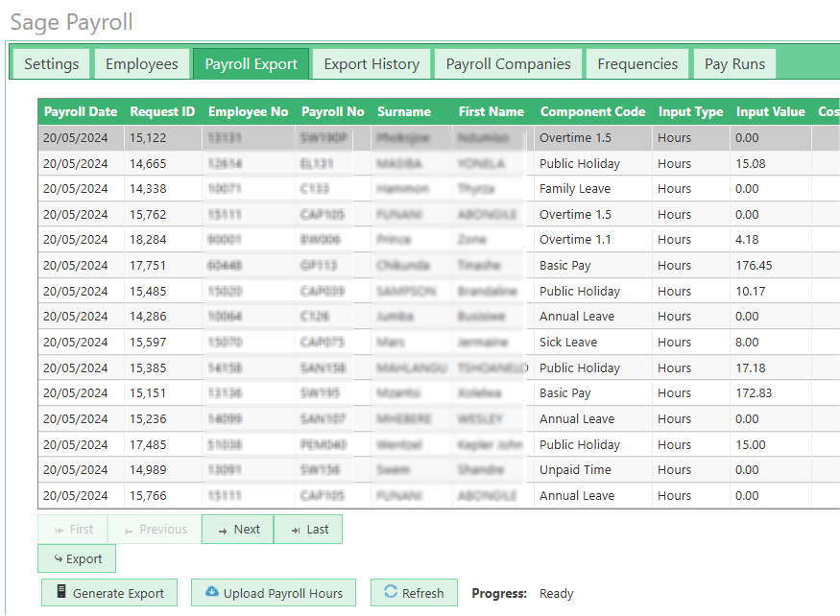
Task: Sort by First Name column header
Action: (x=492, y=112)
